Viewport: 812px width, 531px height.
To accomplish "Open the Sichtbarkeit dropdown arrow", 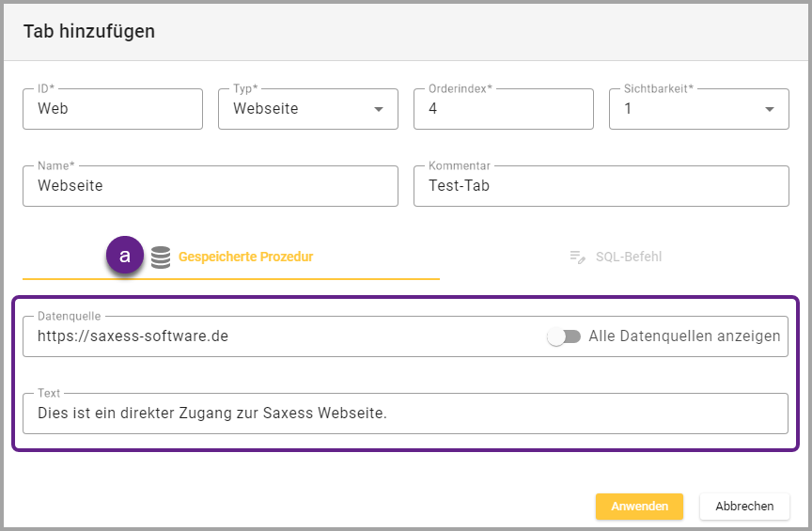I will pos(770,109).
